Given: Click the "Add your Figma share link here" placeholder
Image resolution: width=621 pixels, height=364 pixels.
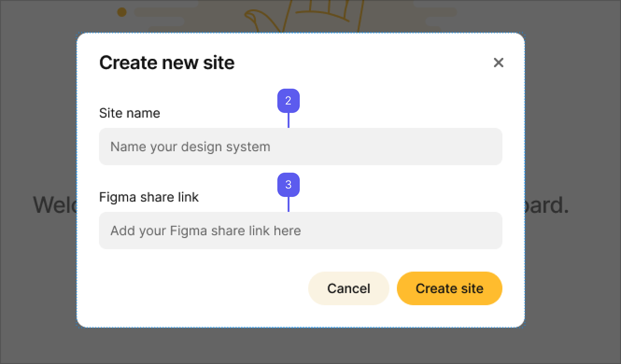Looking at the screenshot, I should [x=205, y=231].
